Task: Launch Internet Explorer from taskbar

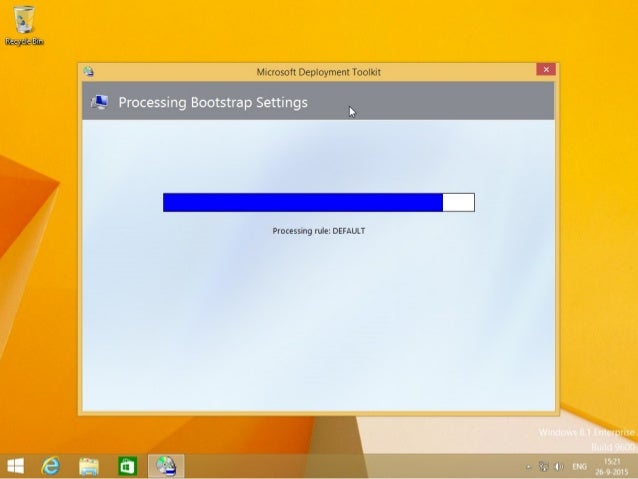Action: point(51,466)
